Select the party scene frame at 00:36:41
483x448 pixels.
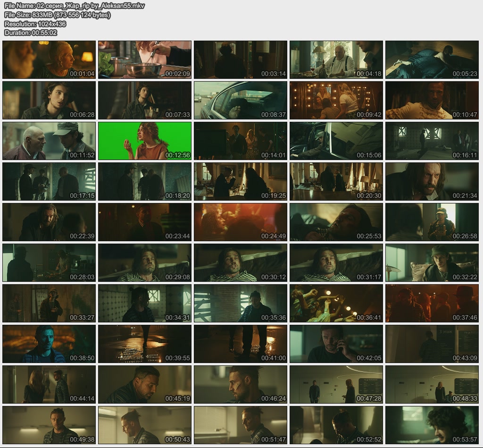336,303
